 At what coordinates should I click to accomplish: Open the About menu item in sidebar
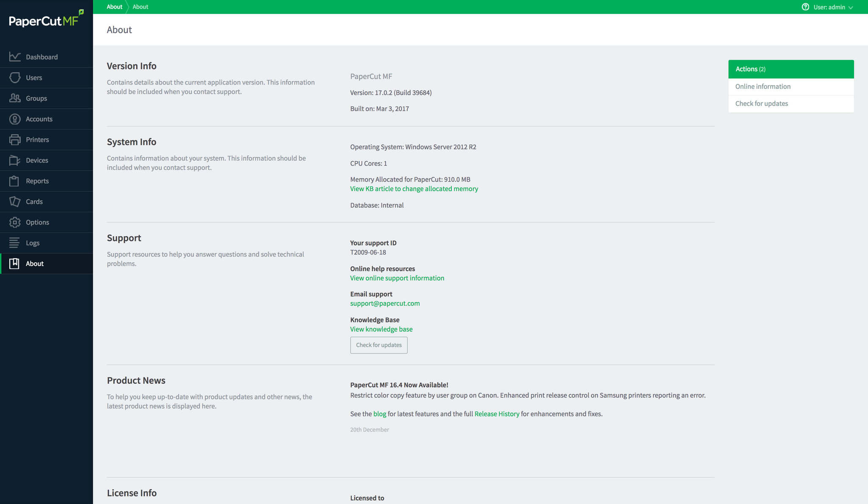(34, 264)
